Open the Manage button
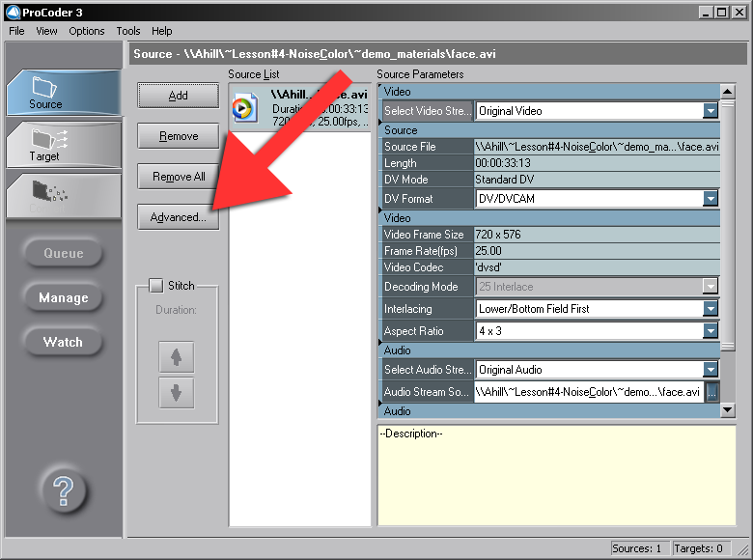Image resolution: width=753 pixels, height=560 pixels. pos(64,297)
